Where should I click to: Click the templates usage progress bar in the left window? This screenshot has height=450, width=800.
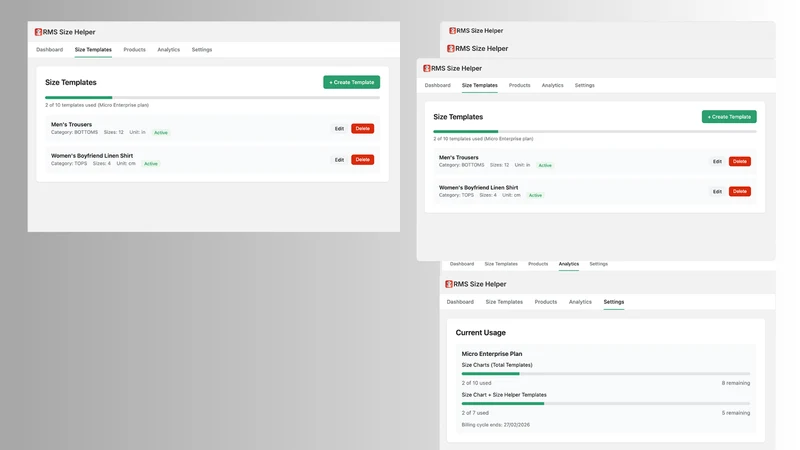click(x=212, y=97)
